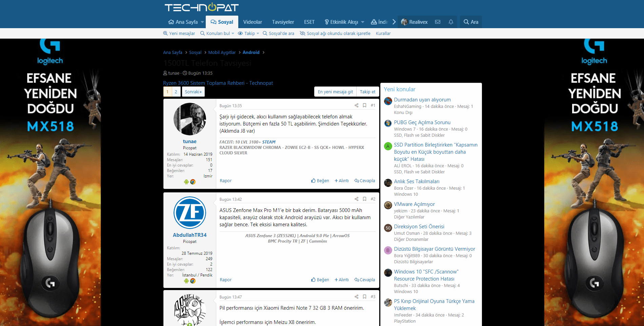Click avatar next to PUBG Geç Açılma Sorunu

(388, 123)
